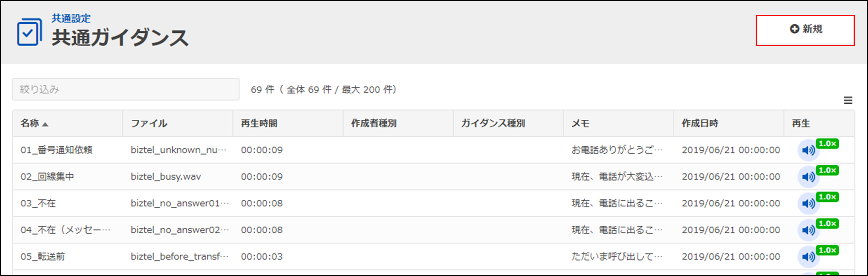Play audio for 02_回線集中 row
This screenshot has height=276, width=868.
808,177
